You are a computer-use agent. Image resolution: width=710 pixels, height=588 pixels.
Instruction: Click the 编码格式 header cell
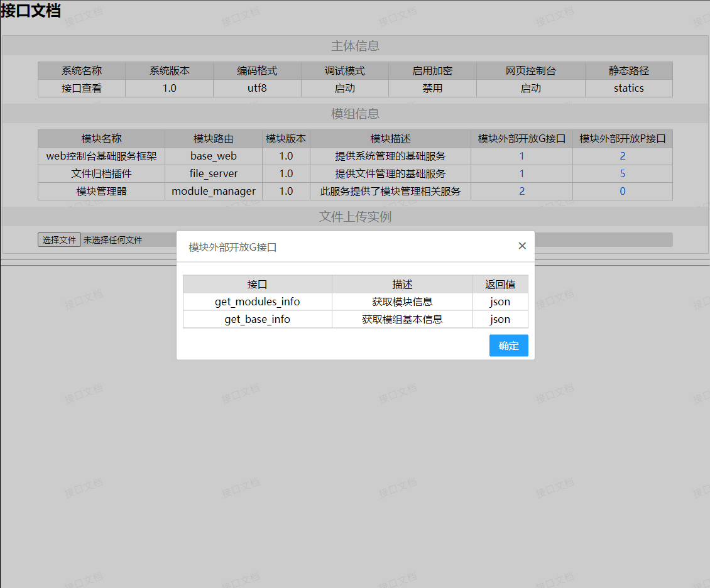click(x=257, y=70)
